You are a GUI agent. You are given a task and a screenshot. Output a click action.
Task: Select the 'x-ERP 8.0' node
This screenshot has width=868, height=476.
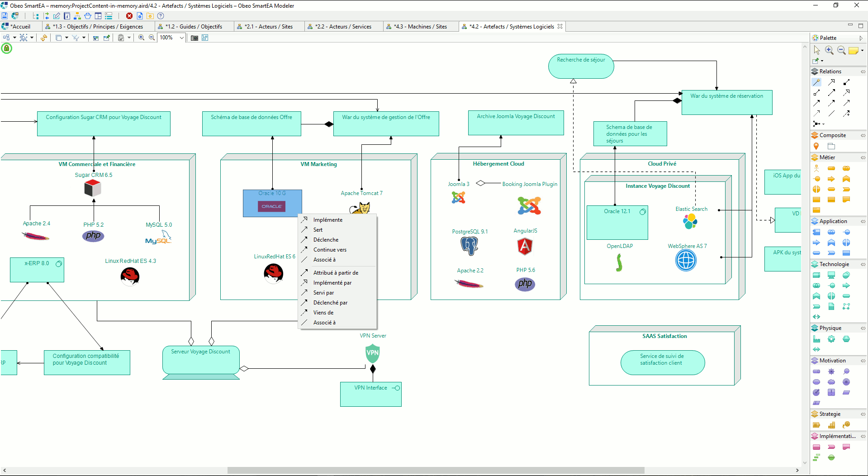[x=37, y=270]
